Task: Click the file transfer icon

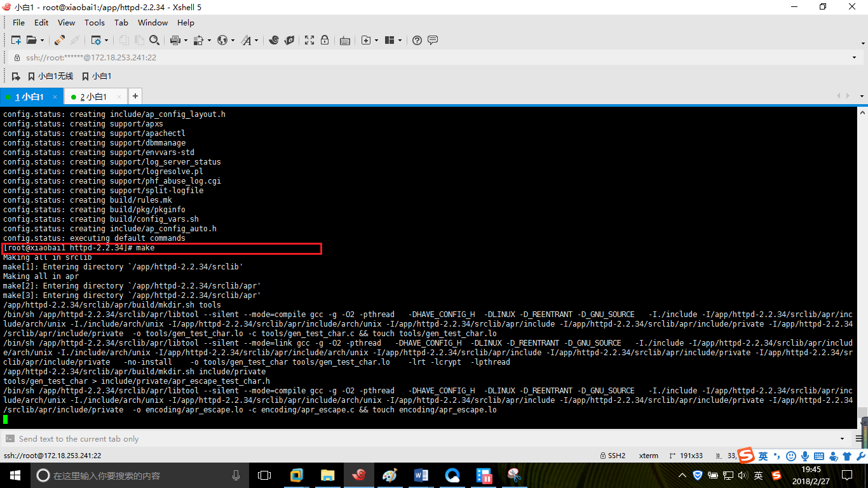Action: pos(199,40)
